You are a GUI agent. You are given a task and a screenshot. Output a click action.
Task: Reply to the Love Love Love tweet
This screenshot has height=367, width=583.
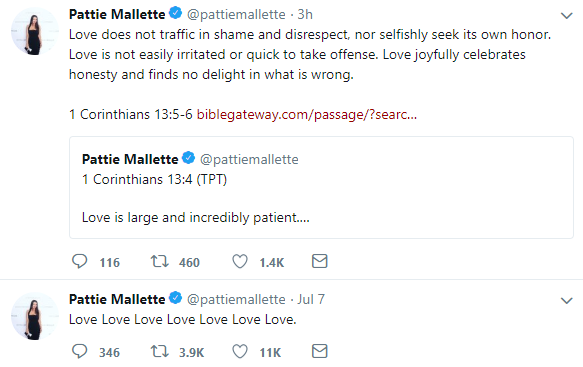click(x=80, y=351)
